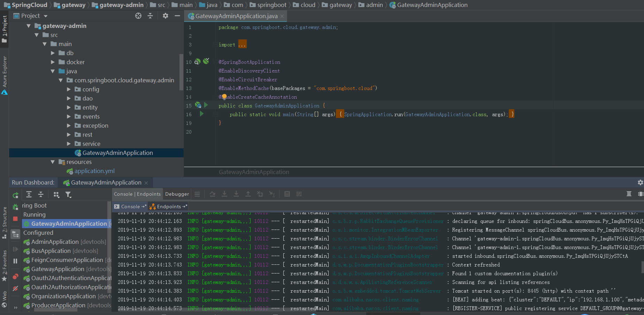Click View Breakpoints red circles icon
Screen dimensions: 644x315
coord(15,277)
